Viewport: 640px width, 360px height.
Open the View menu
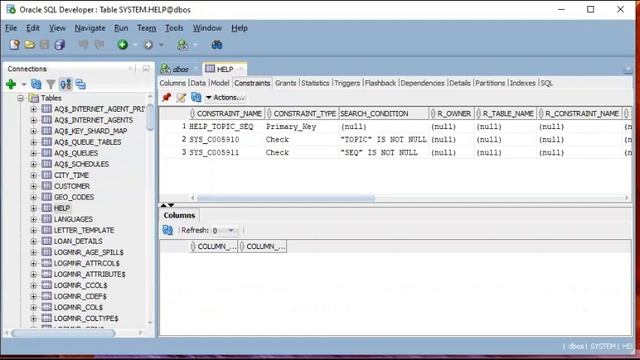pyautogui.click(x=57, y=28)
